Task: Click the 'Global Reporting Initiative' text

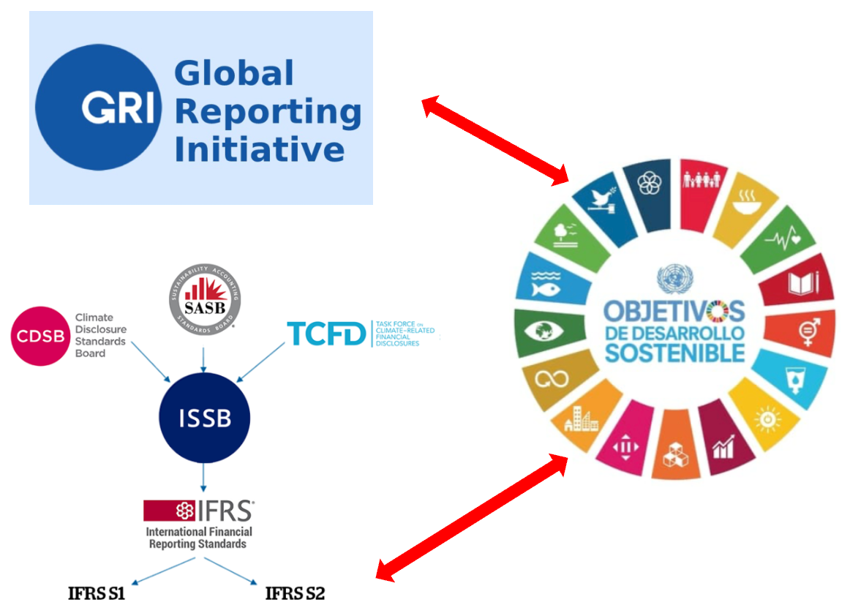Action: pos(268,111)
